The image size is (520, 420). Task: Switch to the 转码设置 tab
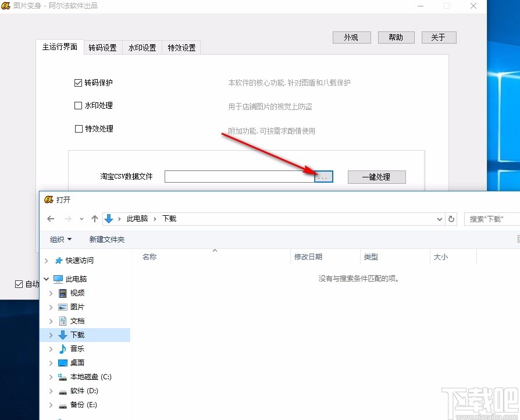(x=102, y=48)
